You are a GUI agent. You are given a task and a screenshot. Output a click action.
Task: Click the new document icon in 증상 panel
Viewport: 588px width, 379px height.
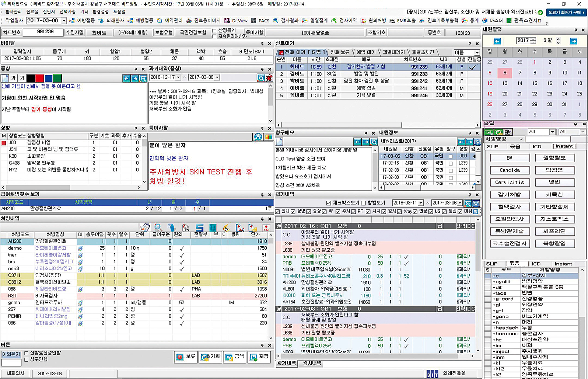tap(5, 78)
